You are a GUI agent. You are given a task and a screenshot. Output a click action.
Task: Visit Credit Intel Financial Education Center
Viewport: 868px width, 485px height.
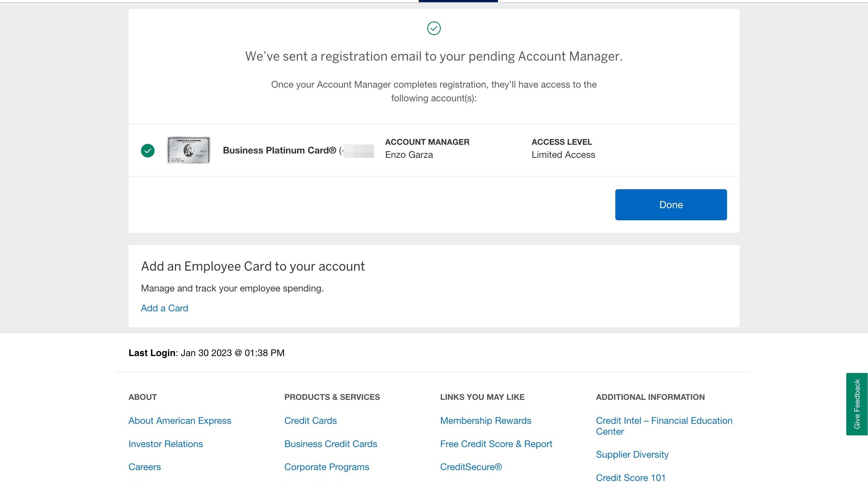click(664, 426)
